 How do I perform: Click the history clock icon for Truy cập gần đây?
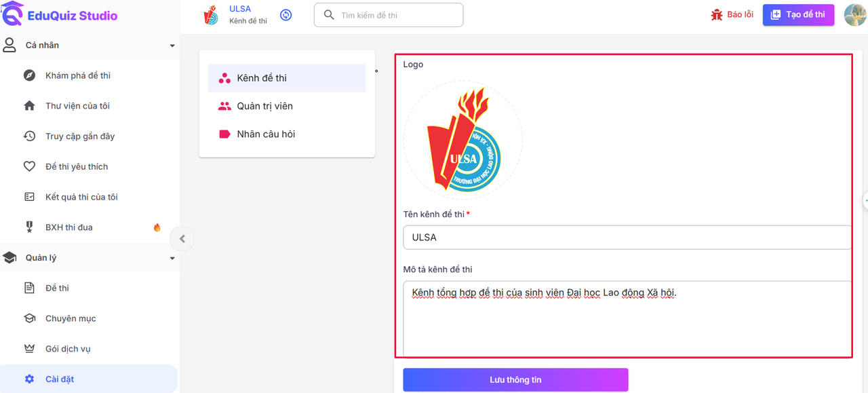(x=29, y=136)
